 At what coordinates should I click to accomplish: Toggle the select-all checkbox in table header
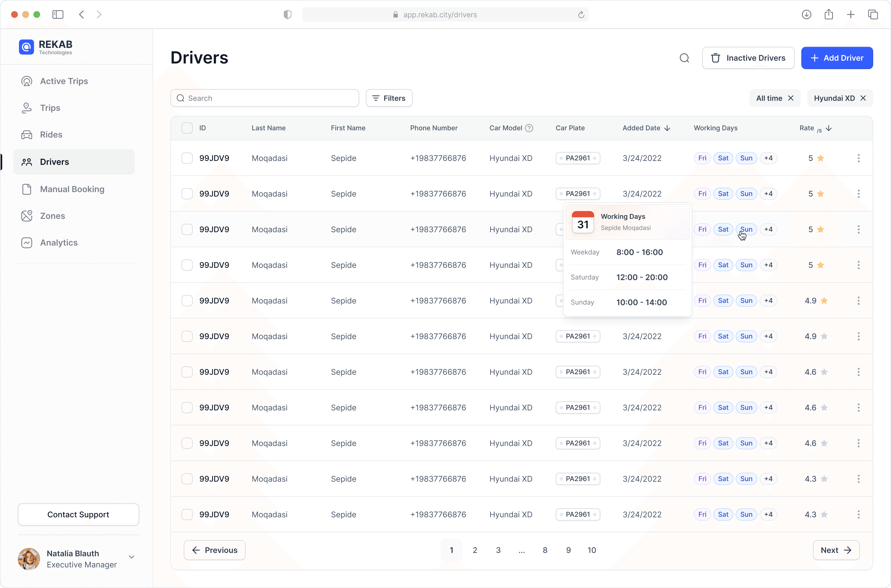pos(187,128)
